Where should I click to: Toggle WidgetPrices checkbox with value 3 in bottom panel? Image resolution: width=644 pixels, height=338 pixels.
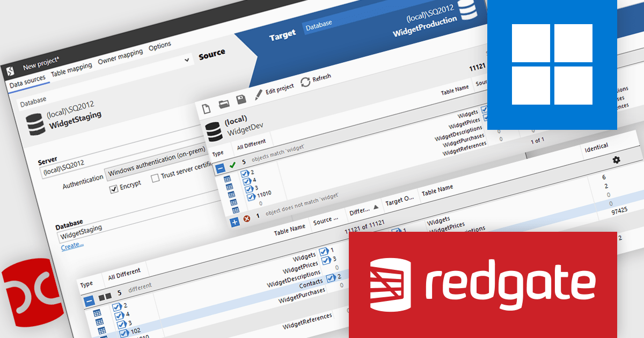coord(326,260)
